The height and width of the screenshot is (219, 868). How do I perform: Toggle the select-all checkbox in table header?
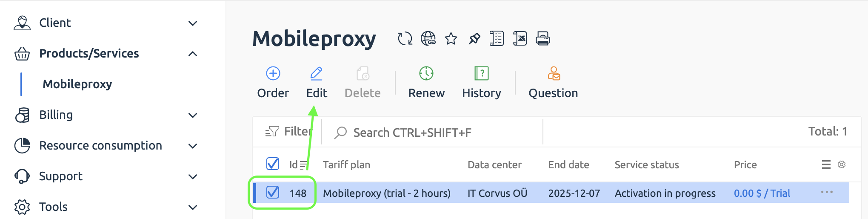pos(272,164)
